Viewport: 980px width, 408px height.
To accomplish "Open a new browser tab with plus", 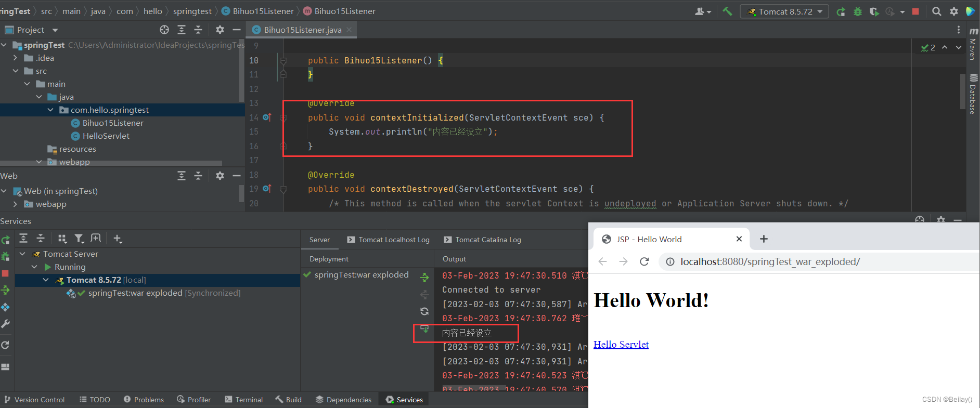I will tap(764, 239).
